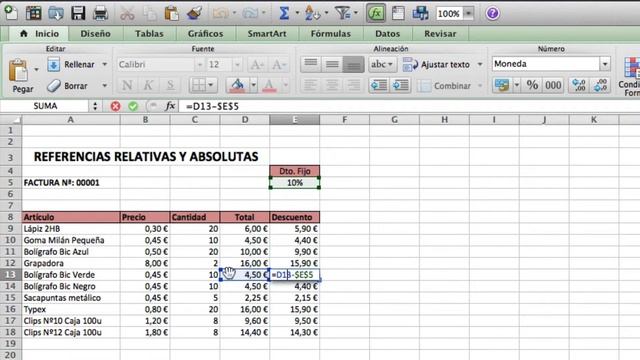Click the Paste clipboard toolbar icon
This screenshot has width=640, height=360.
[x=172, y=13]
